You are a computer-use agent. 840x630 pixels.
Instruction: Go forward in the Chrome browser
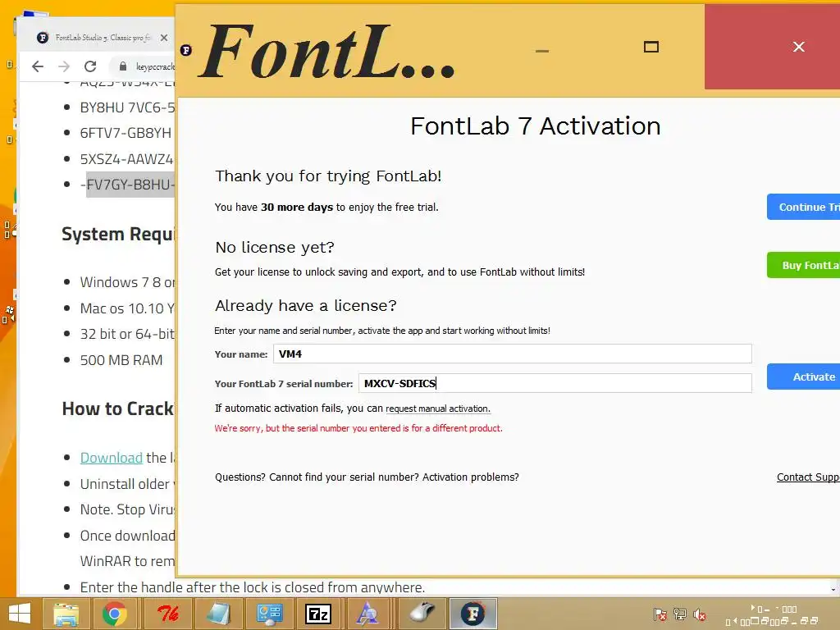point(64,66)
